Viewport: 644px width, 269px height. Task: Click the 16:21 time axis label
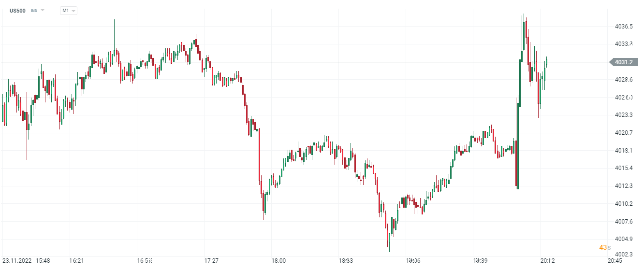coord(77,261)
